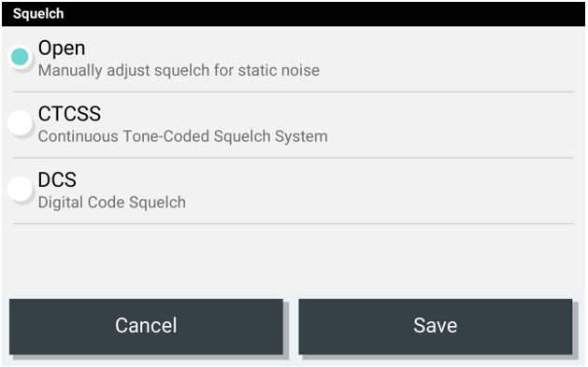Select the Open radio button

coord(20,57)
